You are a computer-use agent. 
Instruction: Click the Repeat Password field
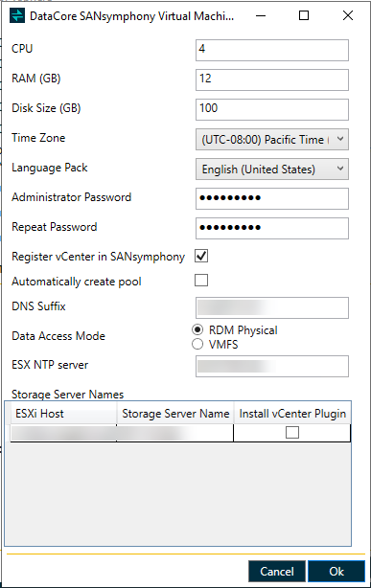(272, 228)
